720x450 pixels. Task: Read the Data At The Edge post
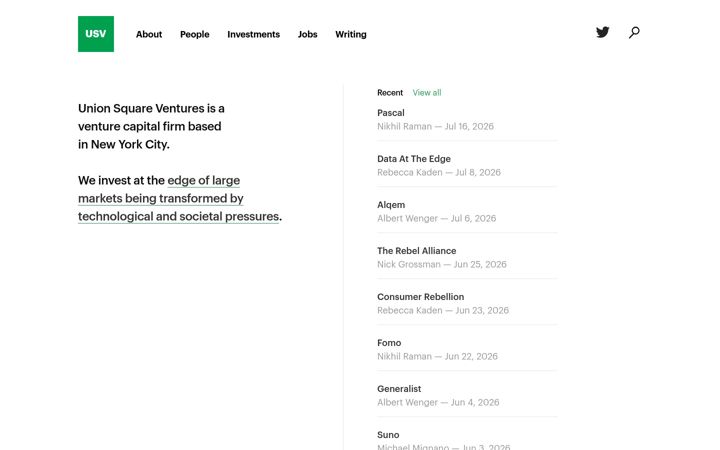[x=414, y=159]
